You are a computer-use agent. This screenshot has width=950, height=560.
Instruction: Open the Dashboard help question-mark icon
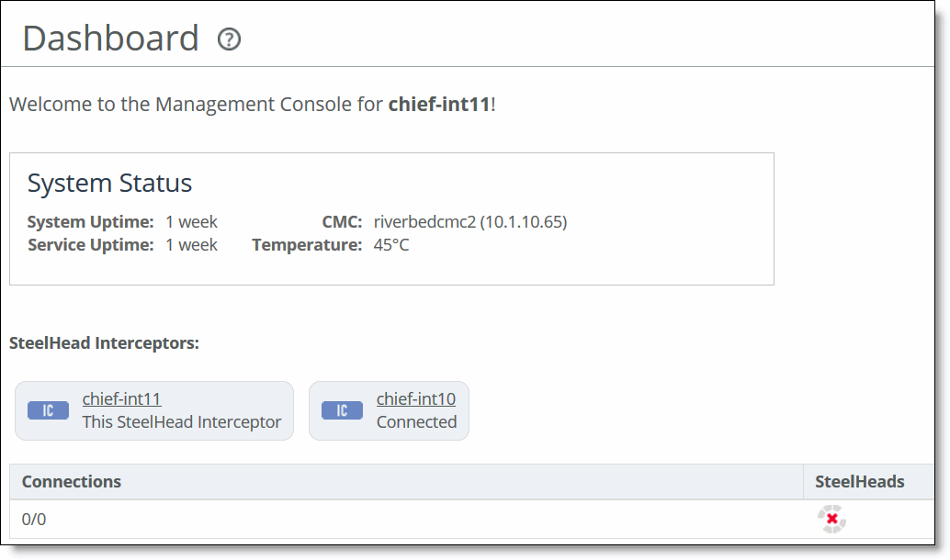point(229,39)
